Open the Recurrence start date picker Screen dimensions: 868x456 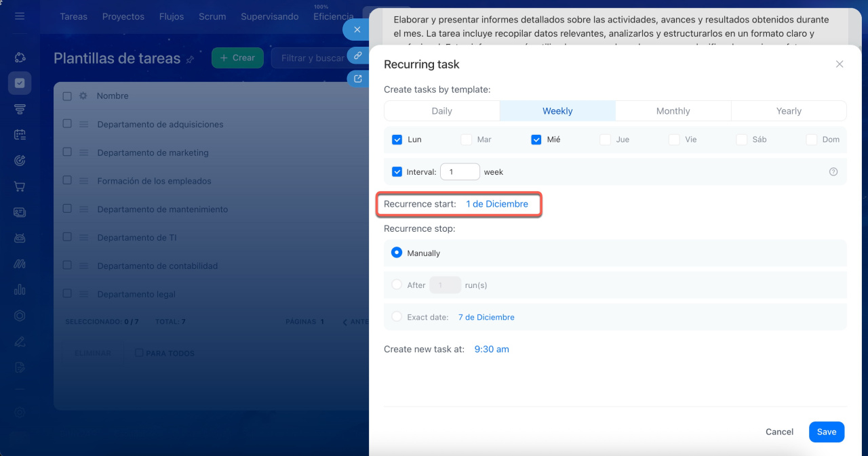(496, 204)
